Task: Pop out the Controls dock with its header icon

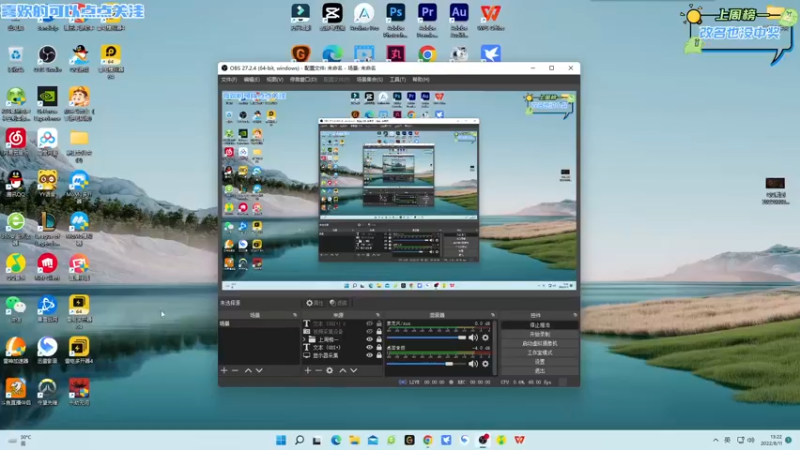Action: pos(575,315)
